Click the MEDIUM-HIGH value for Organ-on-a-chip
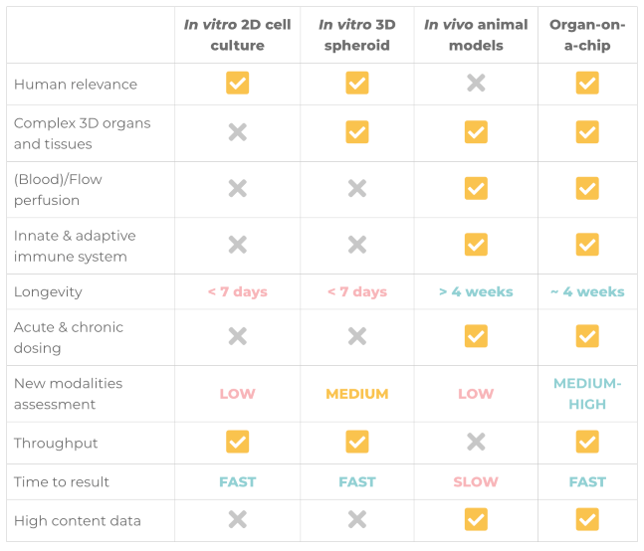 point(587,394)
